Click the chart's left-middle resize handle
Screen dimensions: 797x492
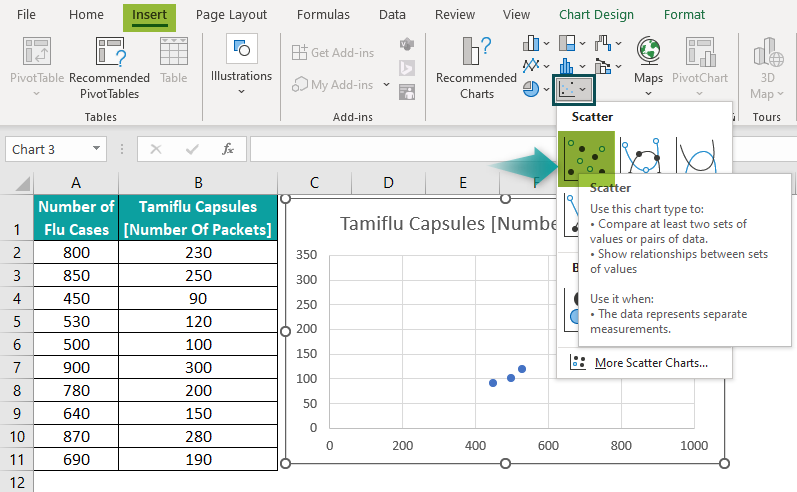(285, 331)
